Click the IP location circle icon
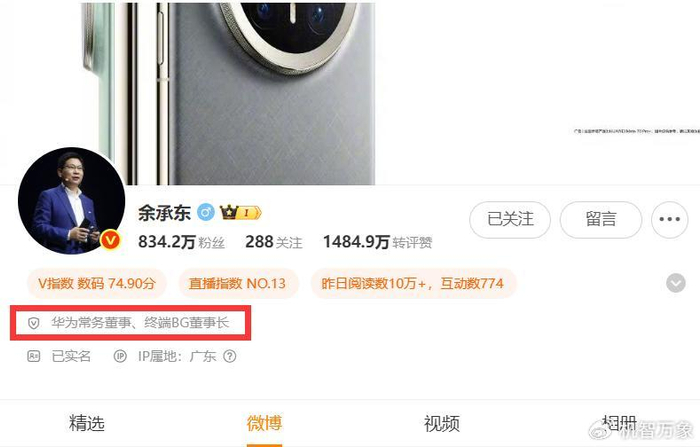The width and height of the screenshot is (700, 447). [x=120, y=356]
